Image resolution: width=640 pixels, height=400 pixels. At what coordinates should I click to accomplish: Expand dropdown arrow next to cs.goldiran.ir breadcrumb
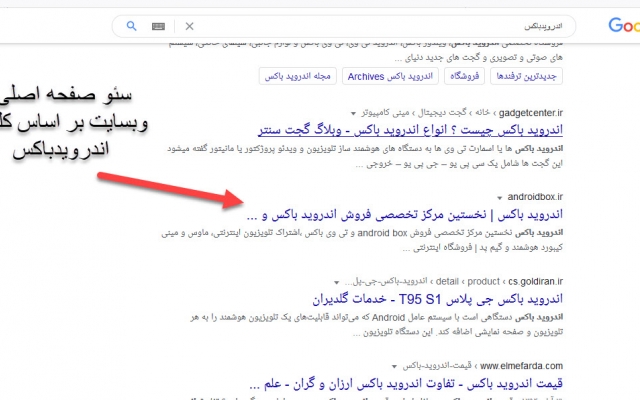pos(337,282)
